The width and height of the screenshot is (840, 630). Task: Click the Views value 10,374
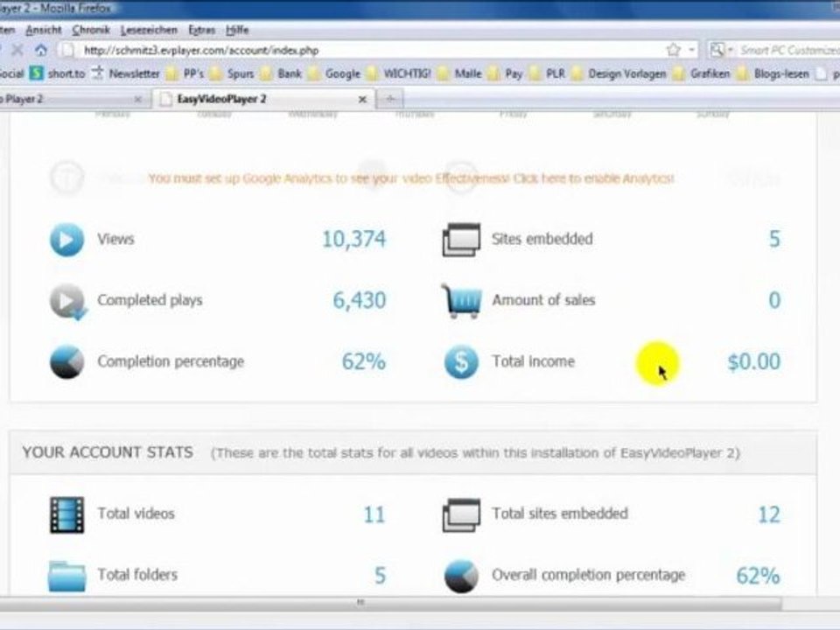coord(353,239)
